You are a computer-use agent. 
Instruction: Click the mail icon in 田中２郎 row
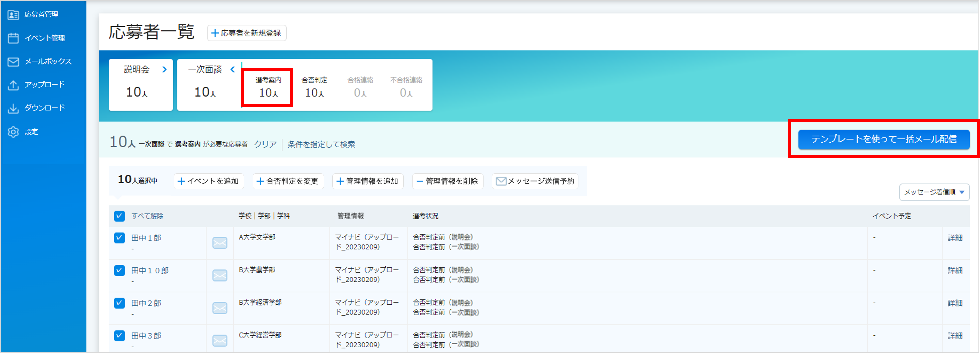[220, 308]
